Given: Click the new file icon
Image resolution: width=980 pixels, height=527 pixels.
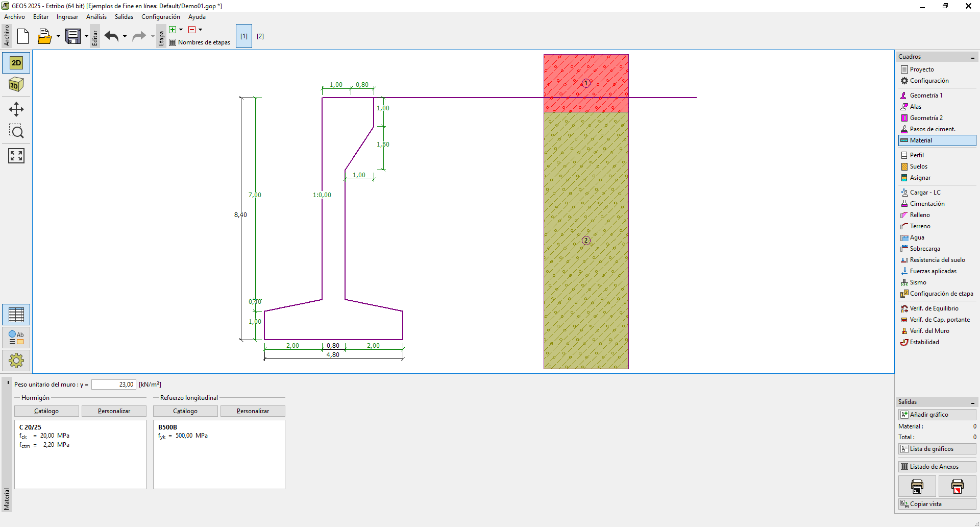Looking at the screenshot, I should click(23, 36).
